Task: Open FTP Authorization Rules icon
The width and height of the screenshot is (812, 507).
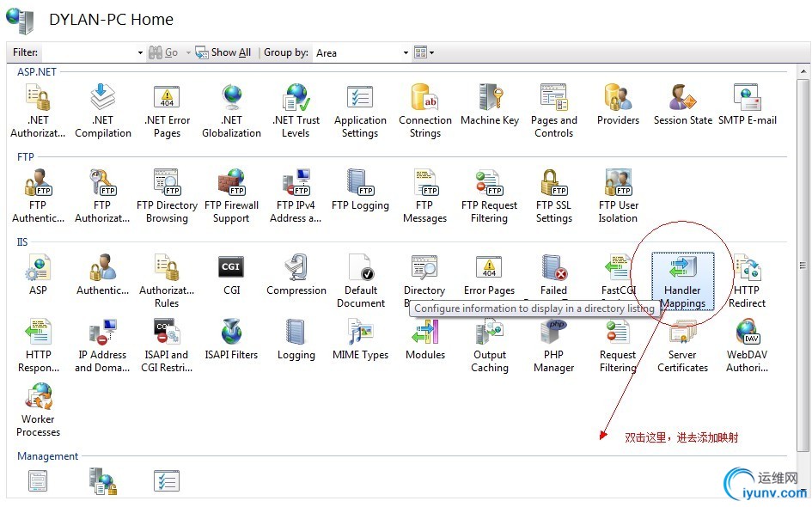Action: (102, 196)
